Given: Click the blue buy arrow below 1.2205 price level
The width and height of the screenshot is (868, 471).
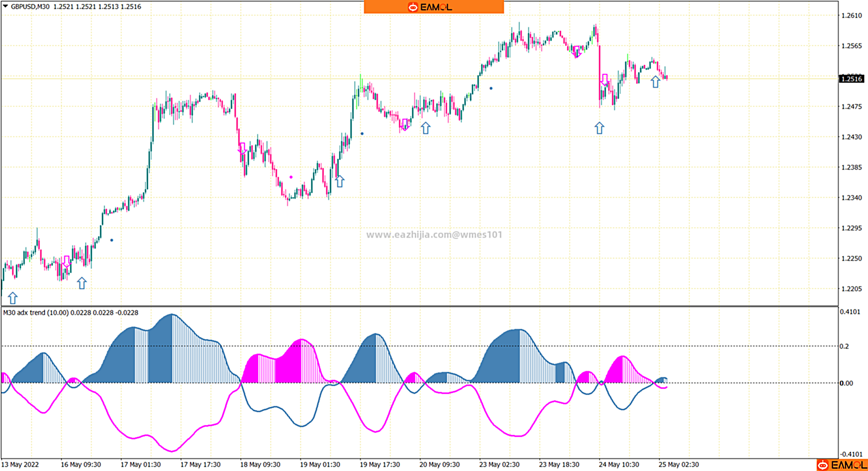Looking at the screenshot, I should (x=13, y=298).
